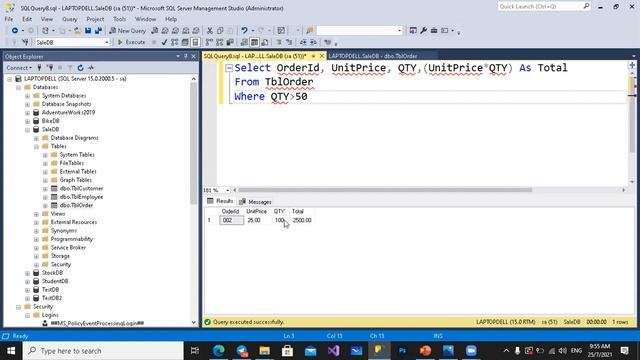
Task: Click the Parse query checkmark icon
Action: (x=164, y=42)
